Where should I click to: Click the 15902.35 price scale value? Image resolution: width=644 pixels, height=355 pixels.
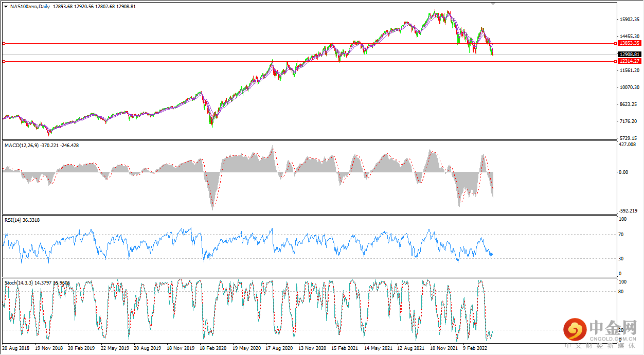coord(630,20)
